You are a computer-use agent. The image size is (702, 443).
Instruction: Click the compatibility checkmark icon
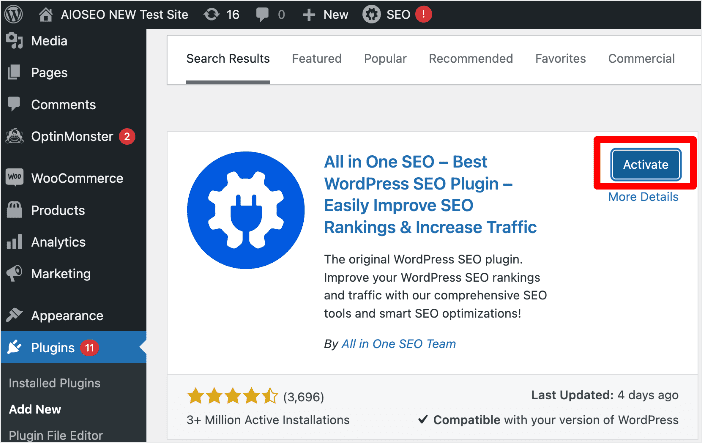click(x=423, y=420)
